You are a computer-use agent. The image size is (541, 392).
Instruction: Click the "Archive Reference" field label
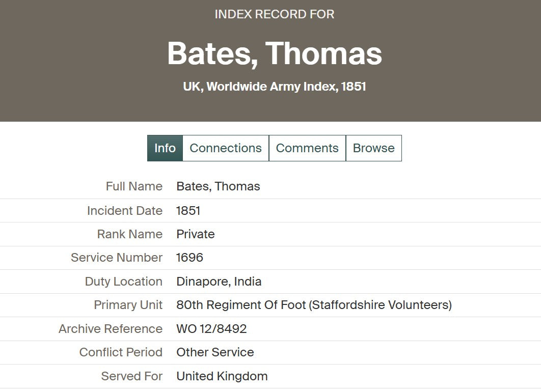point(111,329)
